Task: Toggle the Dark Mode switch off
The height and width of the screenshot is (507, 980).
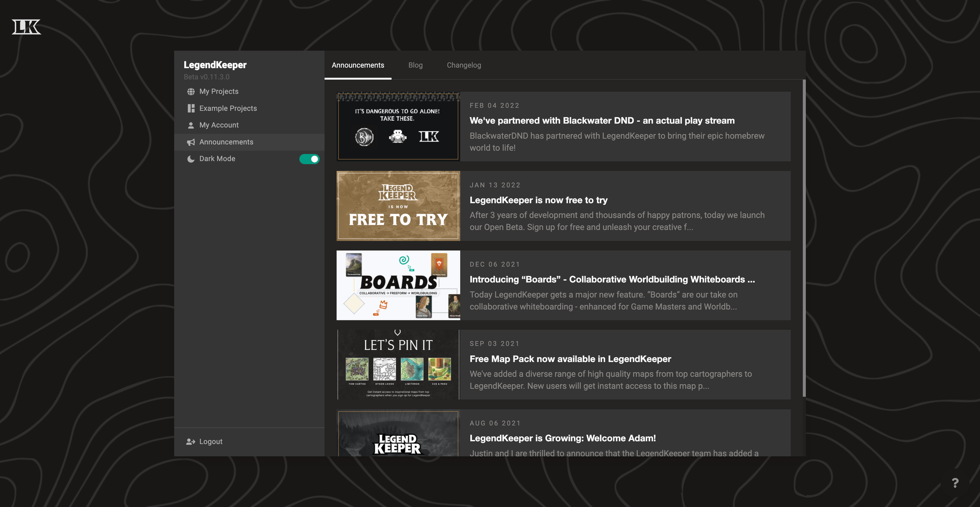Action: [x=309, y=159]
